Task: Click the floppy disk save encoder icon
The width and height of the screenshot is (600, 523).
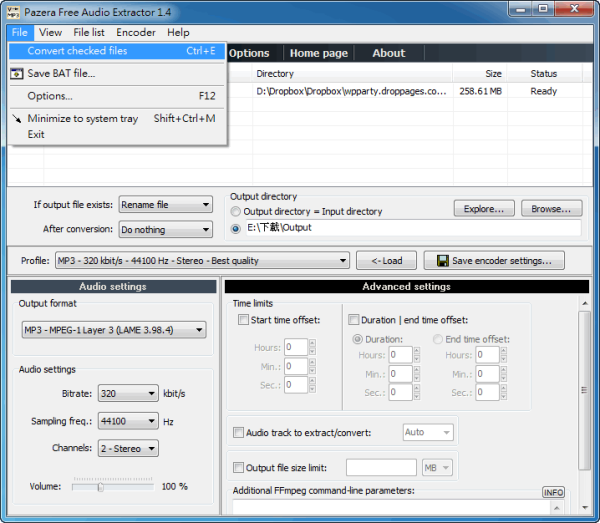Action: 440,261
